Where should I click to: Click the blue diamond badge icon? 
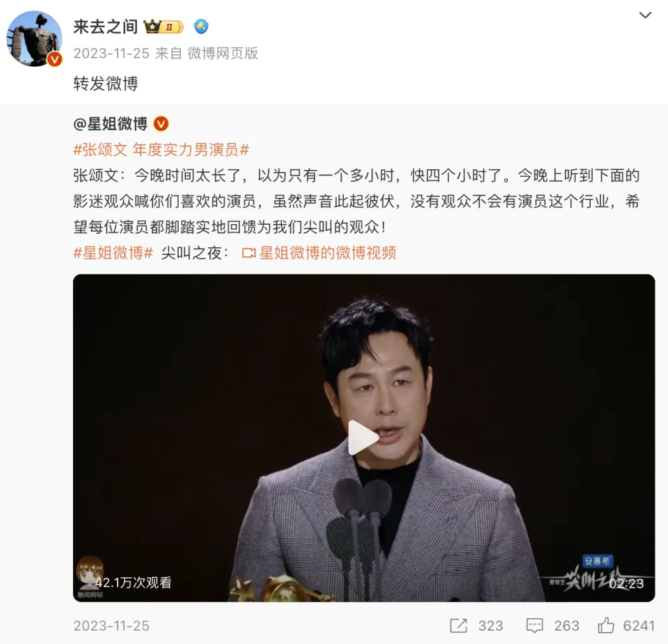click(201, 26)
